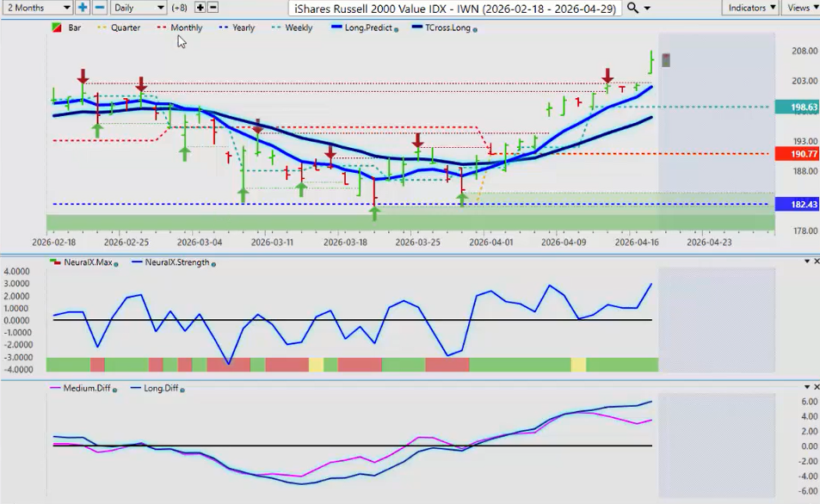Click the magnifying glass symbol search icon
This screenshot has width=820, height=504.
[x=632, y=8]
